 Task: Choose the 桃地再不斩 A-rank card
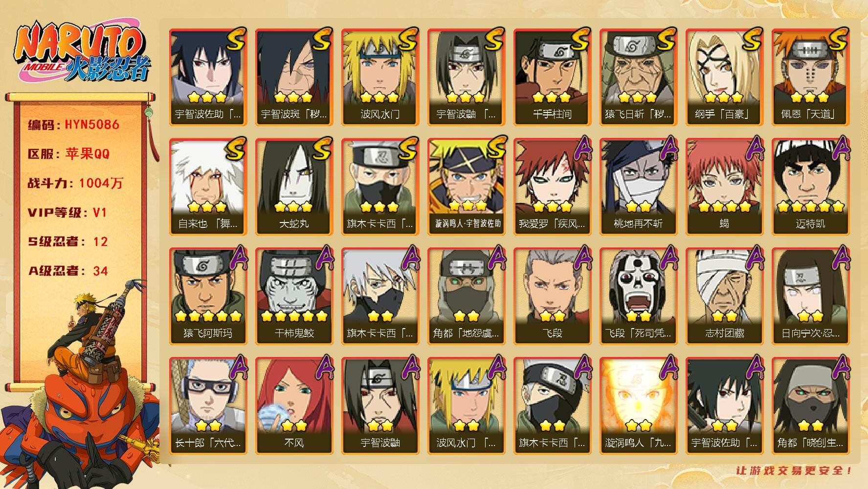(x=638, y=187)
